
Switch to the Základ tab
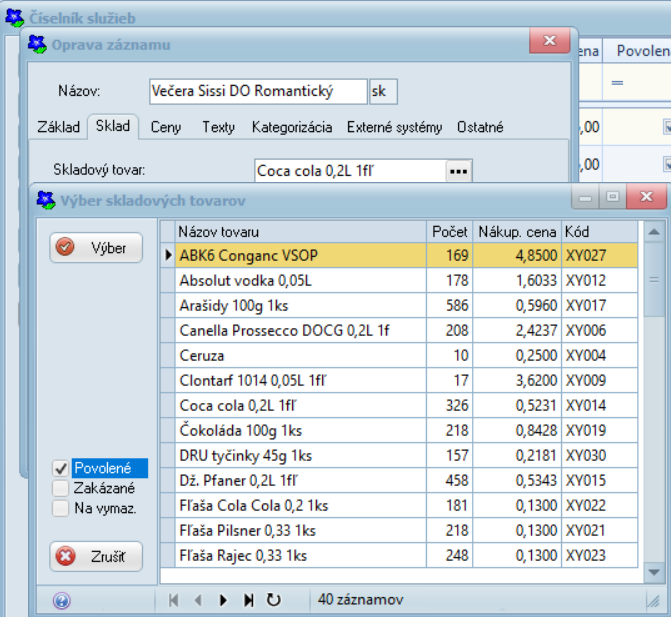coord(59,127)
